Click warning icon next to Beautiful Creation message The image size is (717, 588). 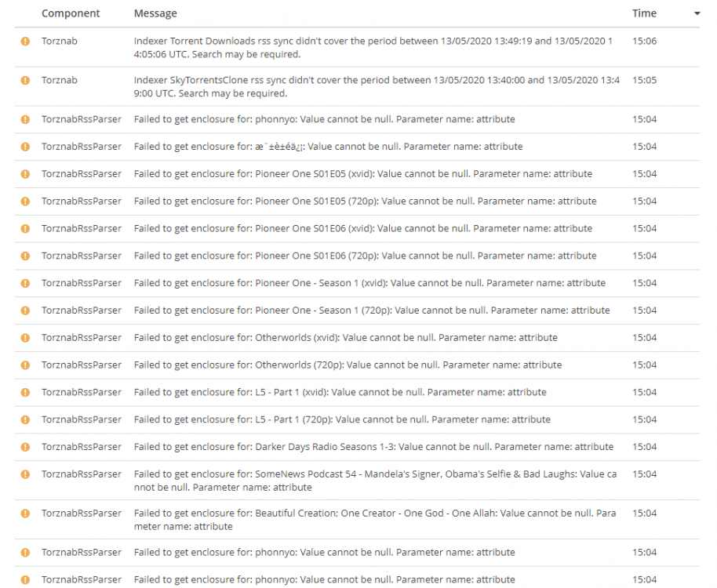[x=25, y=514]
